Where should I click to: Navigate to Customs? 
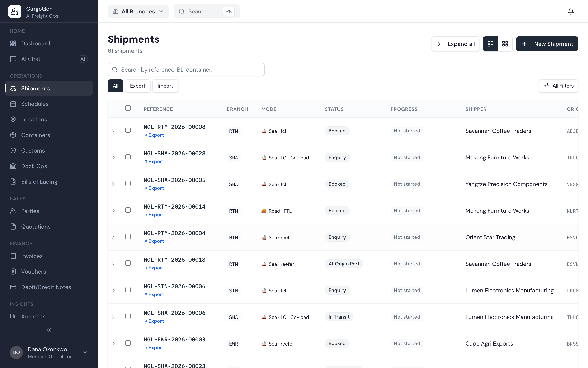49,151
